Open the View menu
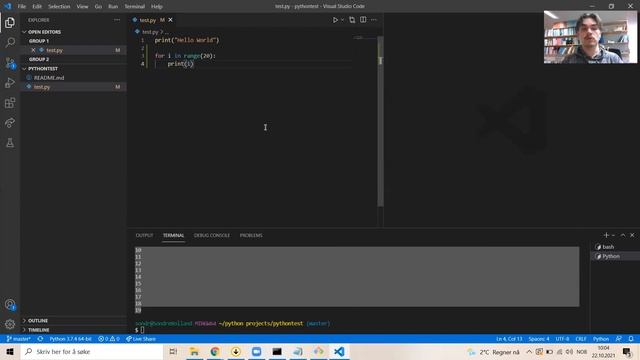640x360 pixels. click(82, 7)
